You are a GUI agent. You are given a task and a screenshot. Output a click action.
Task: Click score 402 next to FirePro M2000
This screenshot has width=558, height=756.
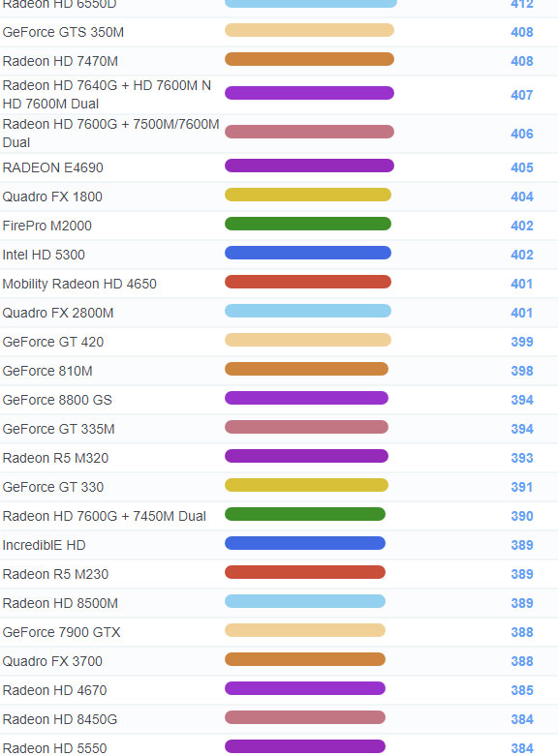click(522, 226)
